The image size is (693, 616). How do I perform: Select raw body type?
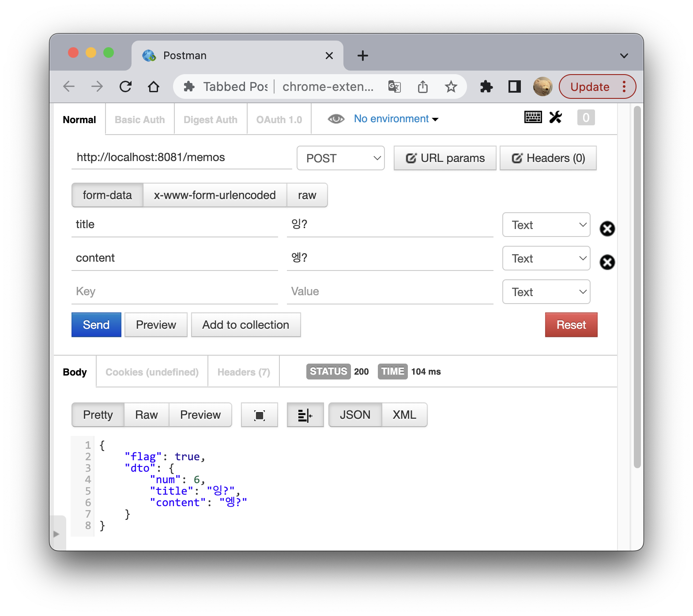307,195
